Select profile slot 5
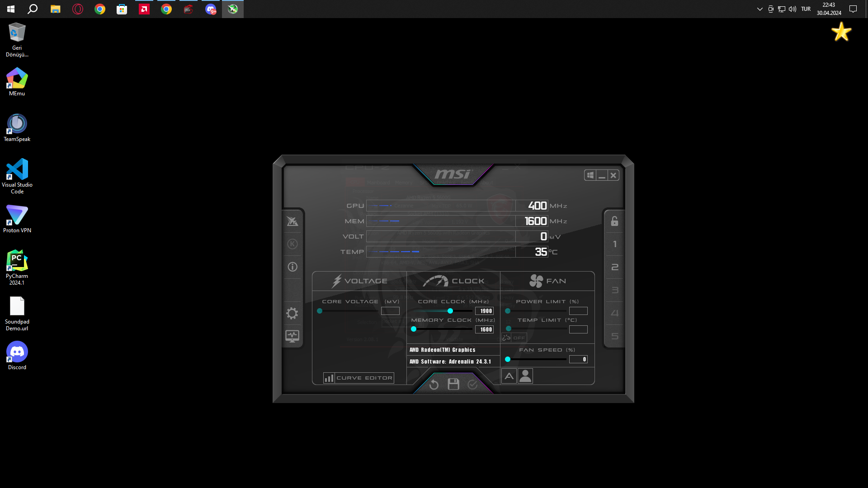Screen dimensions: 868x488 point(614,336)
